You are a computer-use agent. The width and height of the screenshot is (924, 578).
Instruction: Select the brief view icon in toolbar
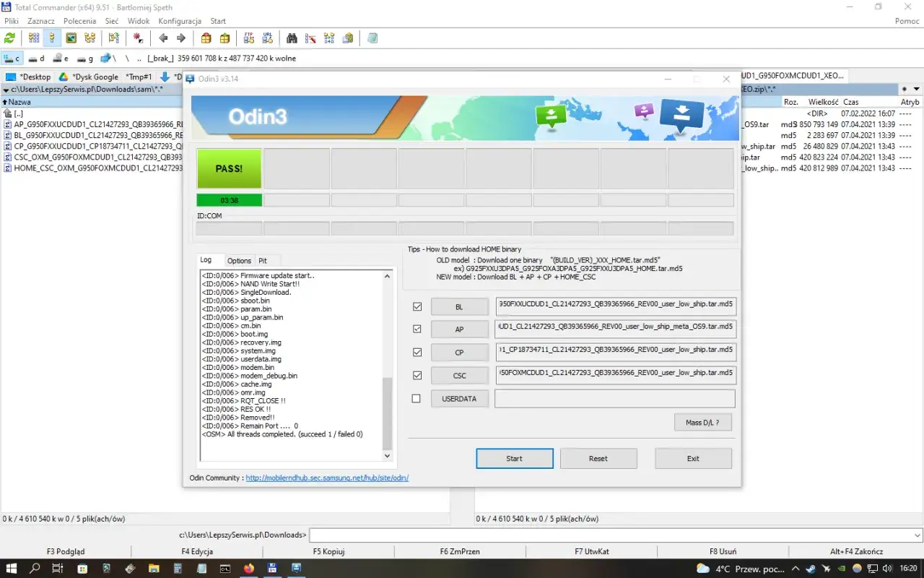(34, 38)
